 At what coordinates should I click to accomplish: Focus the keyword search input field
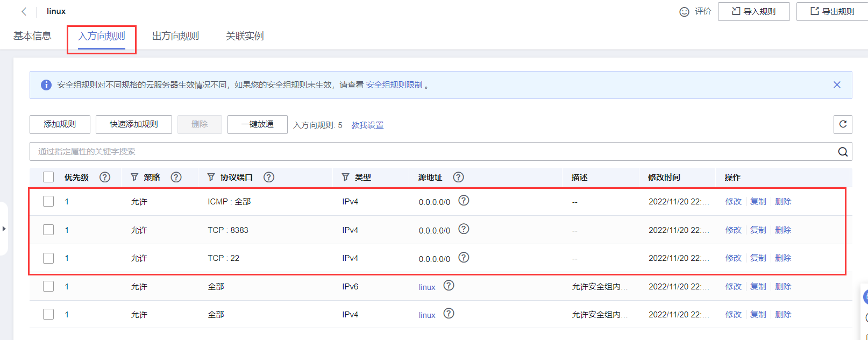pos(430,152)
